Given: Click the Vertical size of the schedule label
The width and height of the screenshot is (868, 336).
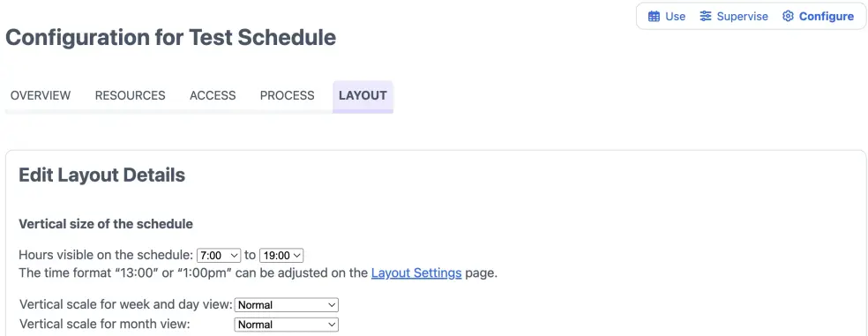Looking at the screenshot, I should (106, 224).
